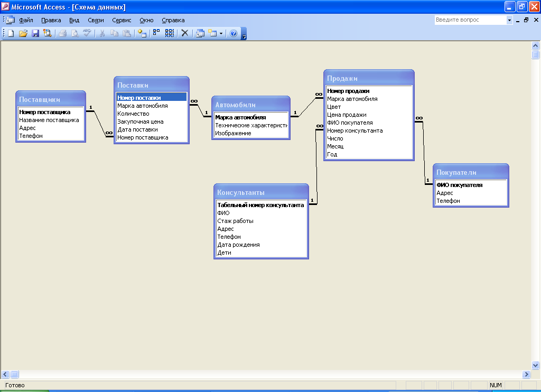This screenshot has height=392, width=541.
Task: Save the layout with the floppy disk icon
Action: pos(35,33)
